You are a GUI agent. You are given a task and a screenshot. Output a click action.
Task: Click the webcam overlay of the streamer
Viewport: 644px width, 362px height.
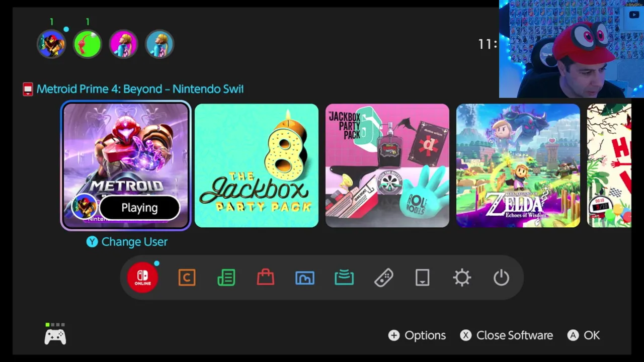pyautogui.click(x=572, y=49)
